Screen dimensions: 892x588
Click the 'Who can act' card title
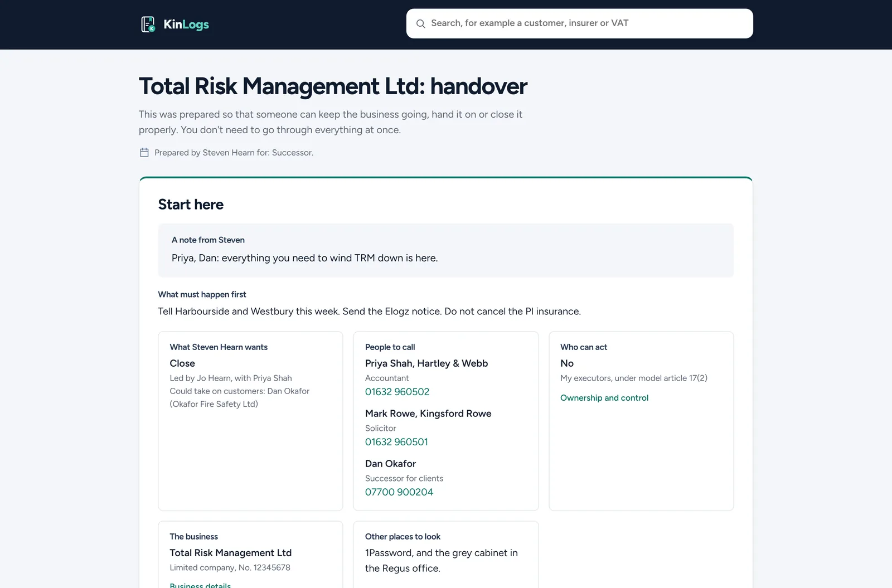(584, 347)
